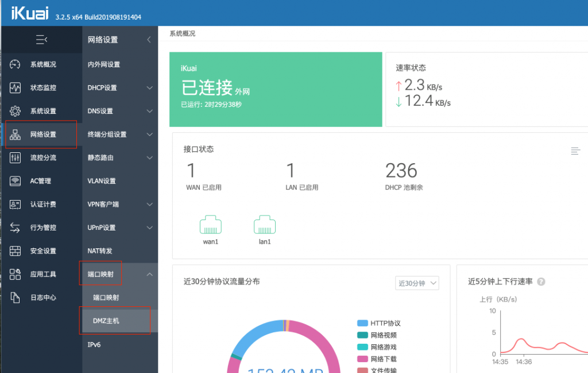This screenshot has height=373, width=588.
Task: Click upload speed 2.3 KB/s value
Action: point(423,85)
